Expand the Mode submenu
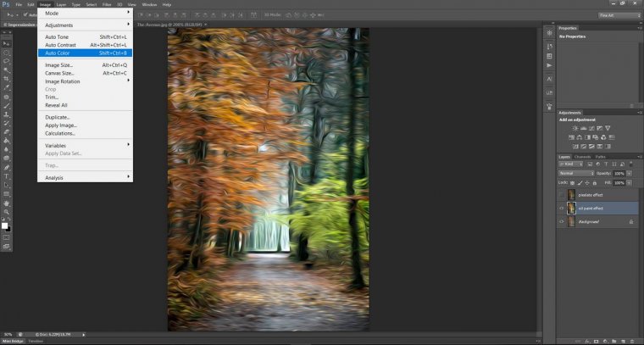 point(85,14)
